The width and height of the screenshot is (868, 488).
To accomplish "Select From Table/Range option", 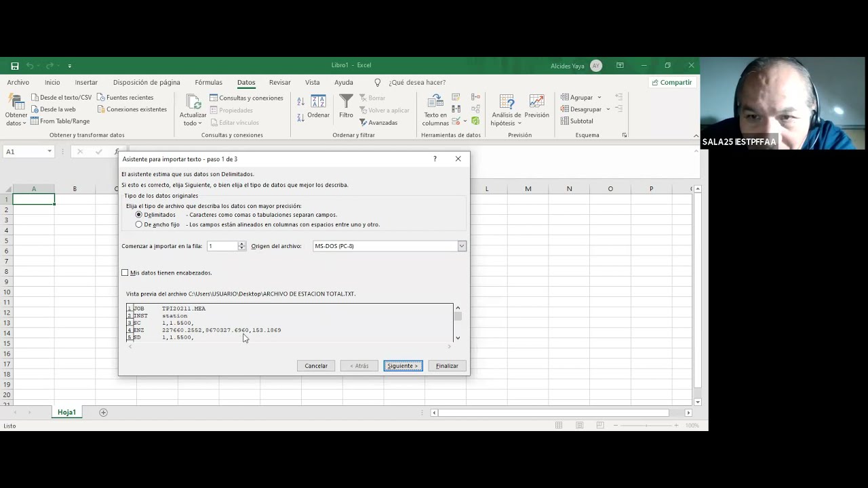I will (60, 121).
